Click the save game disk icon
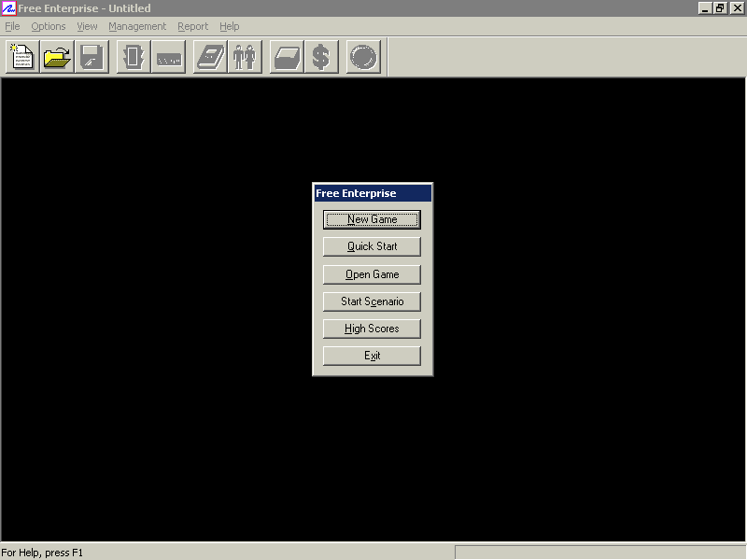This screenshot has height=560, width=747. coord(92,57)
